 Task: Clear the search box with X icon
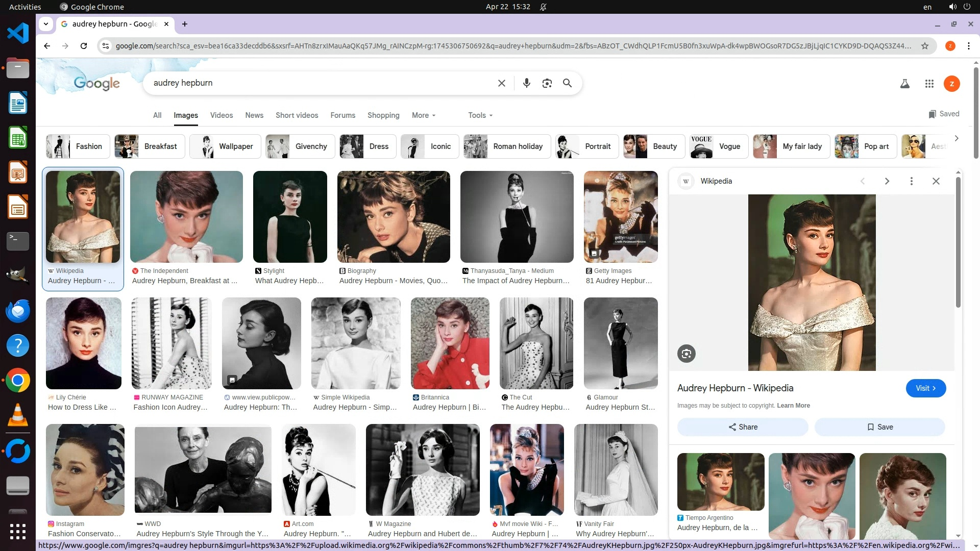coord(501,83)
